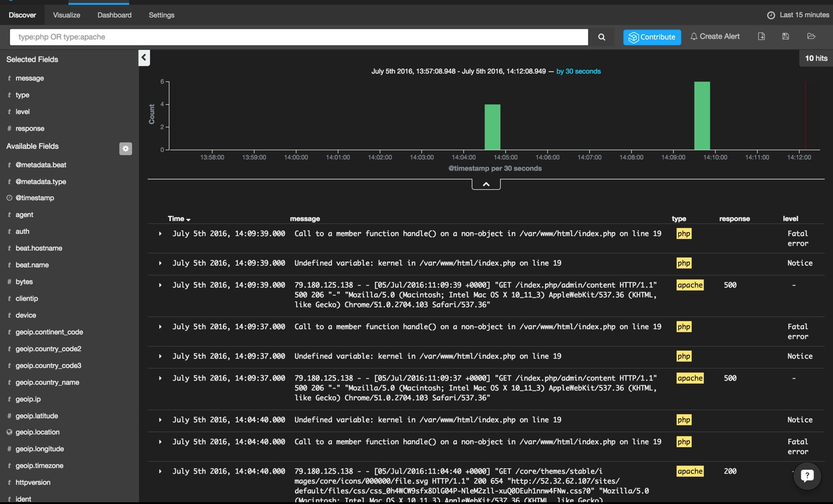Go to the Settings tab
Image resolution: width=833 pixels, height=504 pixels.
click(x=161, y=15)
